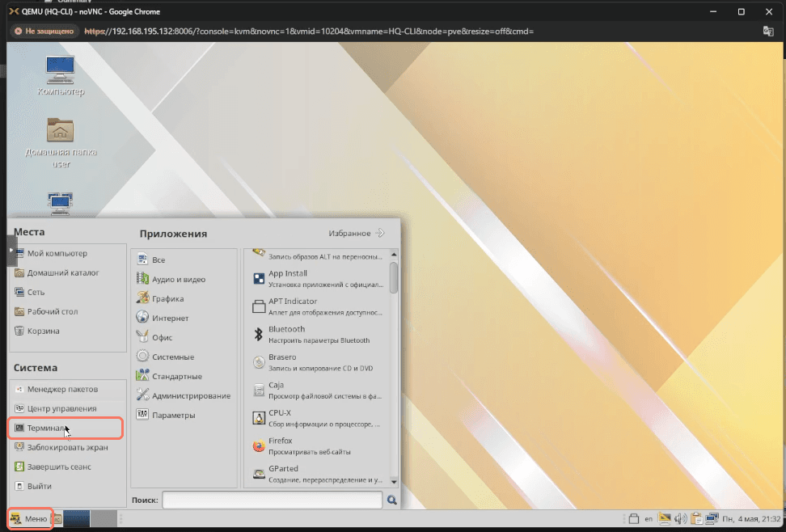Launch GParted
Viewport: 786px width, 532px height.
(x=317, y=474)
